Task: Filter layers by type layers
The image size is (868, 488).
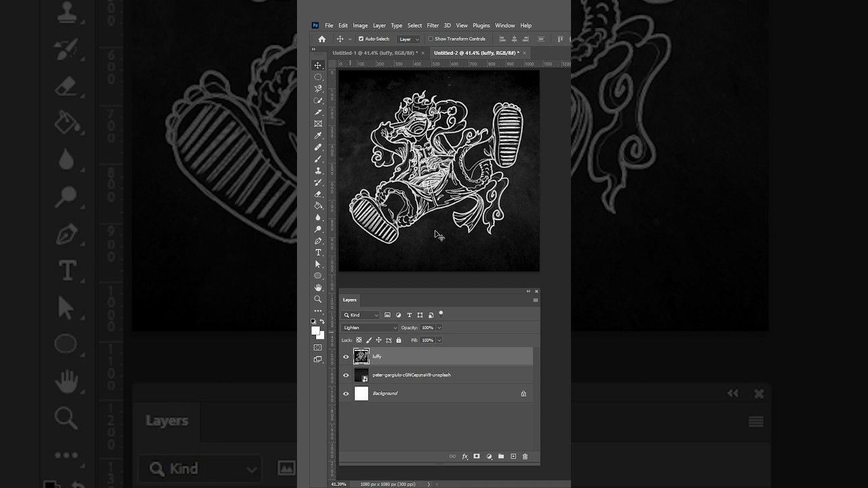Action: (x=409, y=315)
